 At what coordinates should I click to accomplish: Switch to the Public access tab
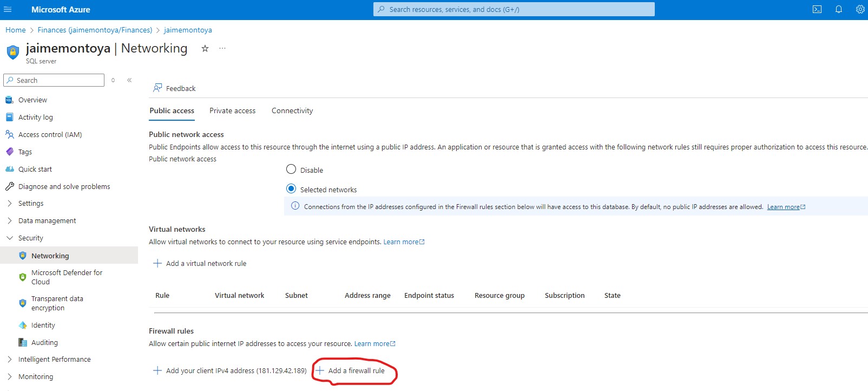[x=172, y=110]
